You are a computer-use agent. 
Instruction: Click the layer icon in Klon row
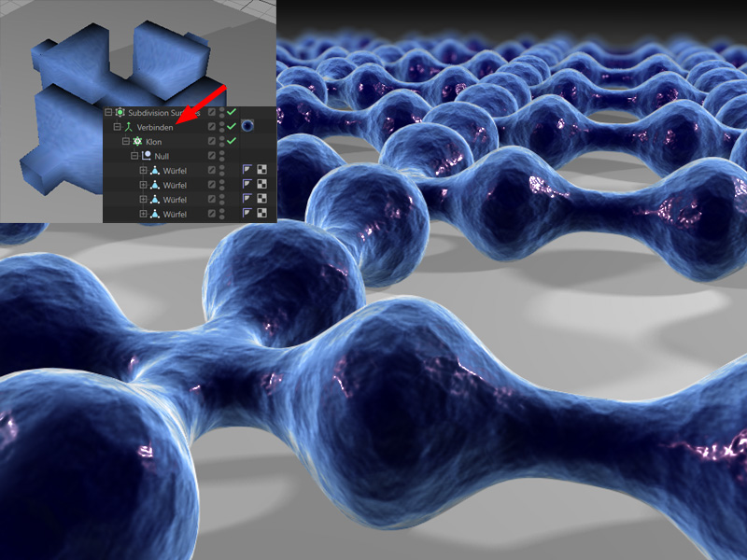point(212,141)
